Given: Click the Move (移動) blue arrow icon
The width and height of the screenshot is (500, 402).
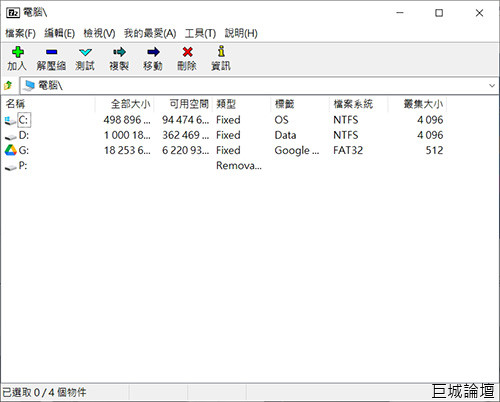Looking at the screenshot, I should pos(153,52).
